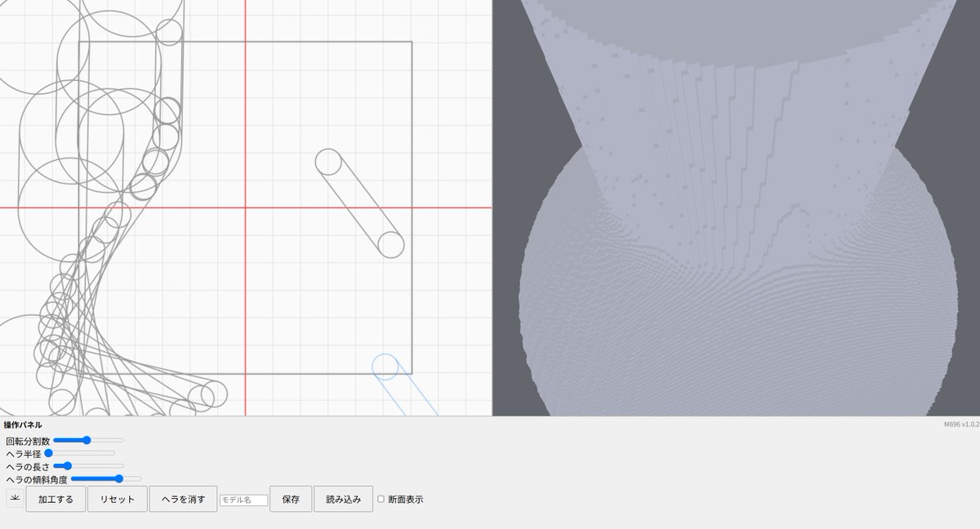
Task: Click the ヘラ半径 label
Action: point(24,453)
